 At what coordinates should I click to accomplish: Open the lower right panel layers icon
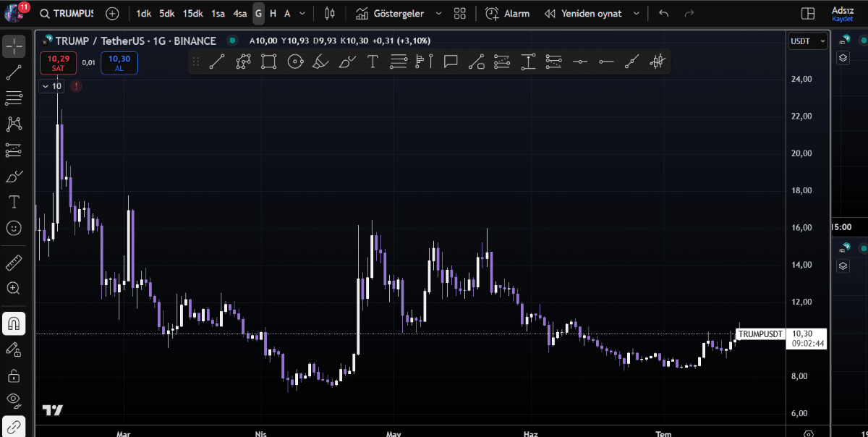coord(843,266)
